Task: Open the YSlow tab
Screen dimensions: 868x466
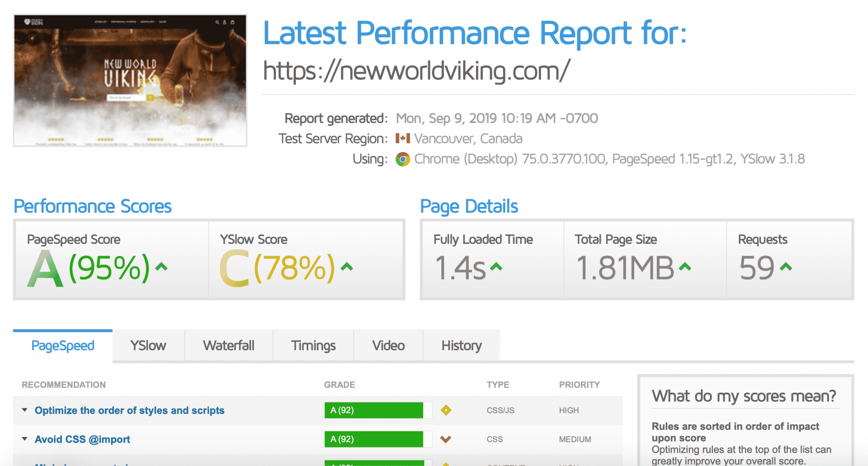Action: coord(148,346)
